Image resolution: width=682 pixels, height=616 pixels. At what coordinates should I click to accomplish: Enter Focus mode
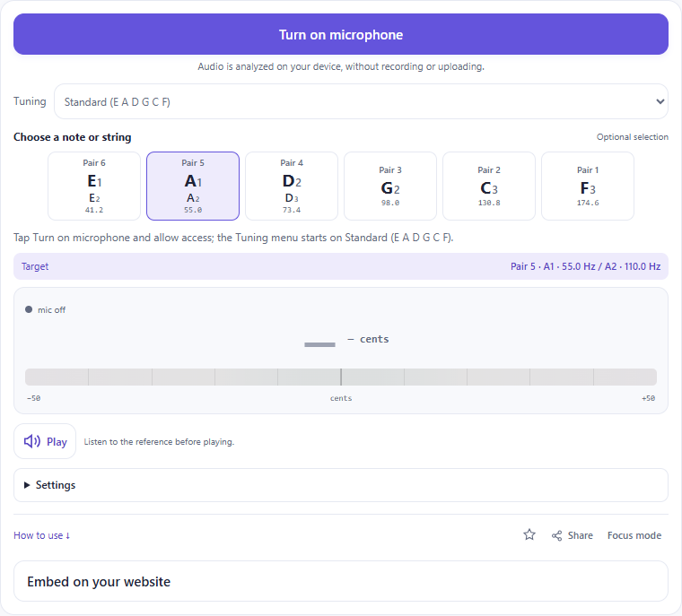[x=634, y=535]
